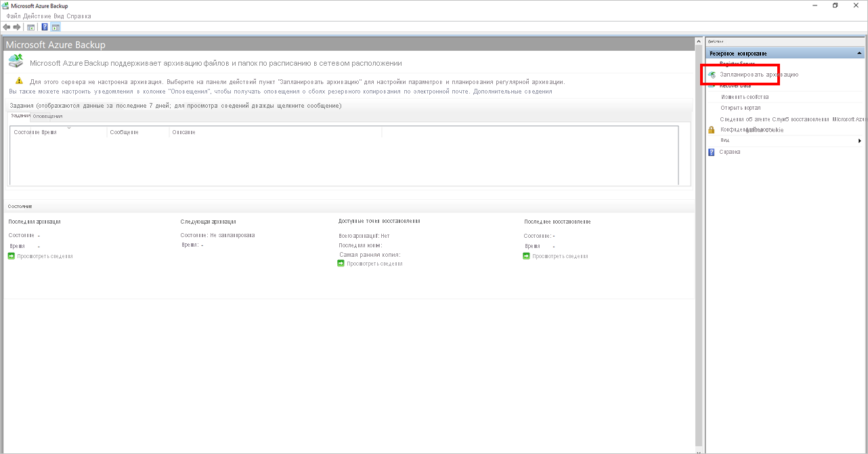Screen dimensions: 868x454
Task: Open the blue Help toolbar icon
Action: (45, 27)
